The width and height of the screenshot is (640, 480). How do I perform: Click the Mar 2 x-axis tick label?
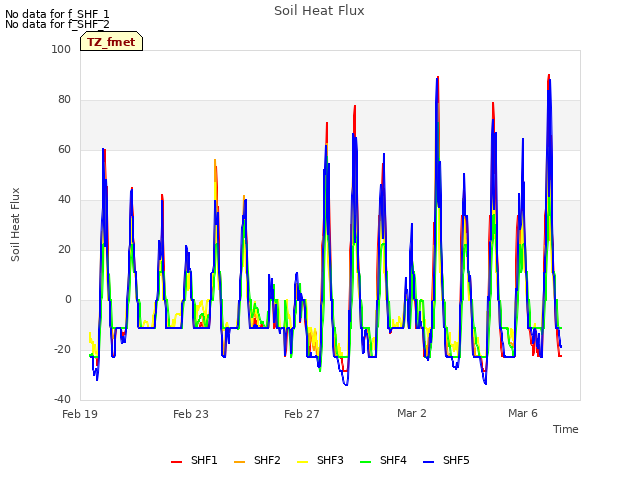[412, 413]
